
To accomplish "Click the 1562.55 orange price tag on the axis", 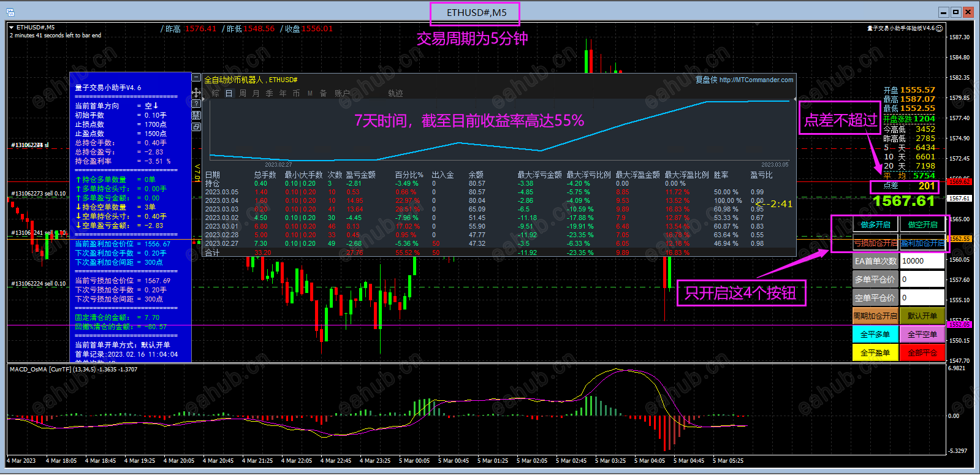I will click(x=960, y=239).
